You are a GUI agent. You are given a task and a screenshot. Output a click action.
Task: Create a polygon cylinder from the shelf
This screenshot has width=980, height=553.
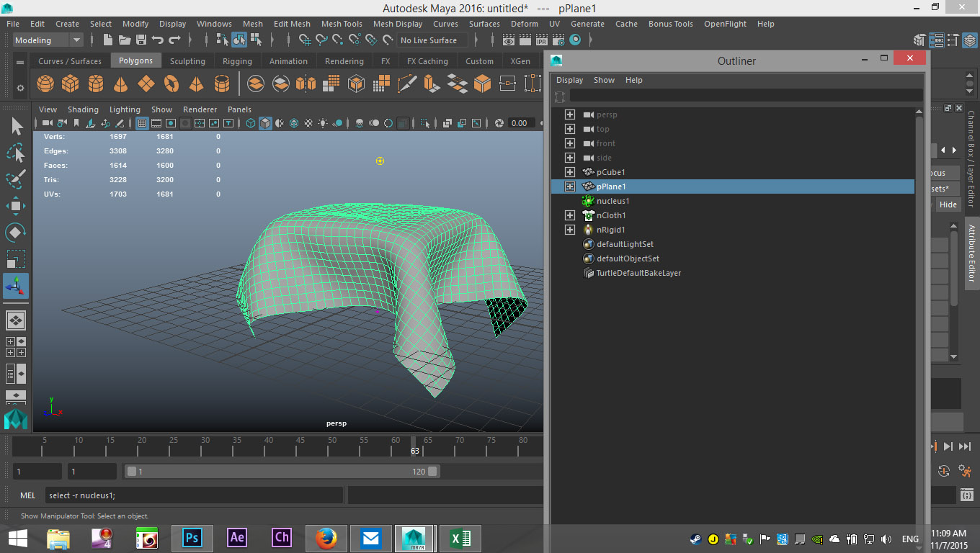(95, 84)
